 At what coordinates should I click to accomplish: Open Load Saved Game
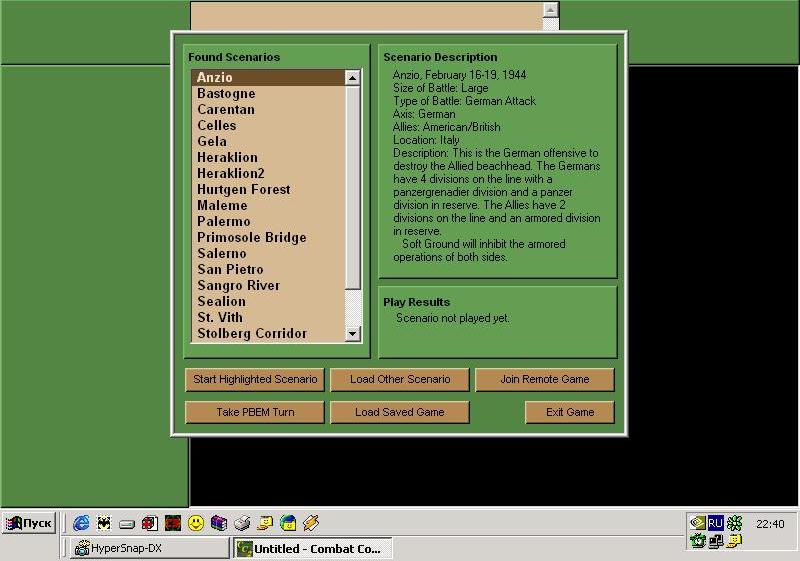[399, 412]
